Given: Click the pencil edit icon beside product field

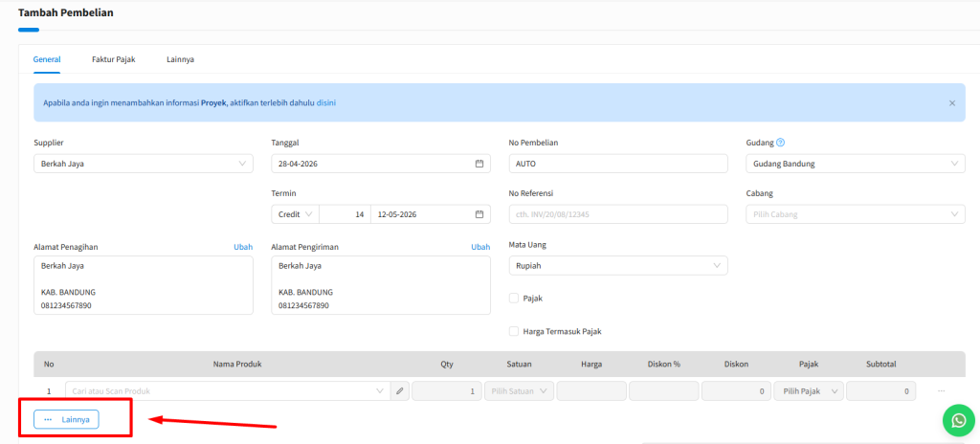Looking at the screenshot, I should (x=400, y=391).
